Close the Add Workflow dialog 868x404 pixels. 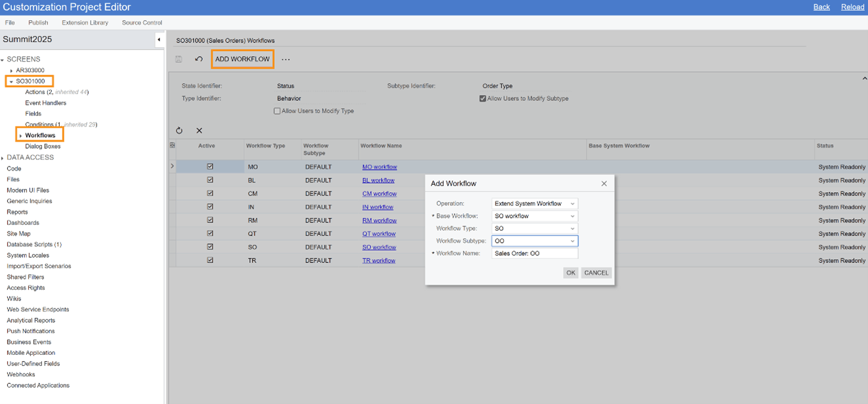(604, 184)
